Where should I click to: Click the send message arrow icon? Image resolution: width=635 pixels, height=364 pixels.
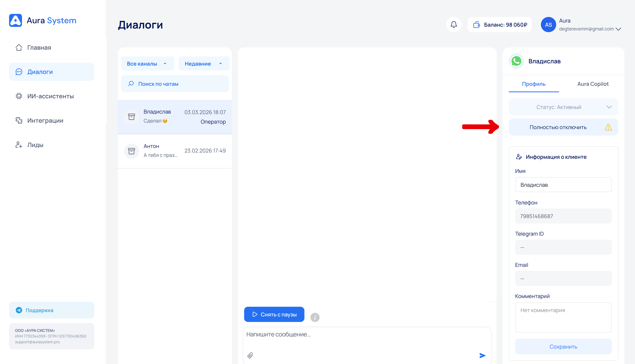pyautogui.click(x=482, y=355)
